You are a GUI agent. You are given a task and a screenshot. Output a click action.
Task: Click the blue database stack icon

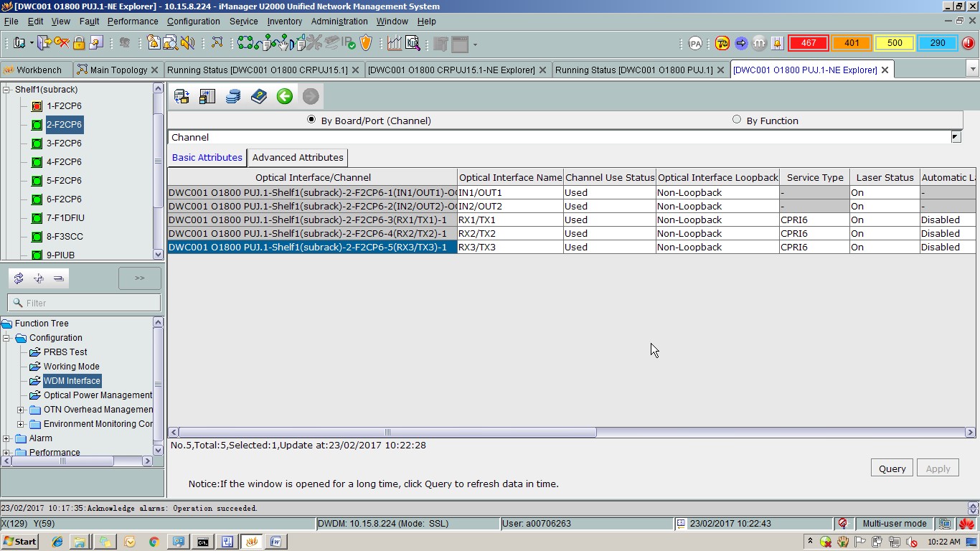233,96
